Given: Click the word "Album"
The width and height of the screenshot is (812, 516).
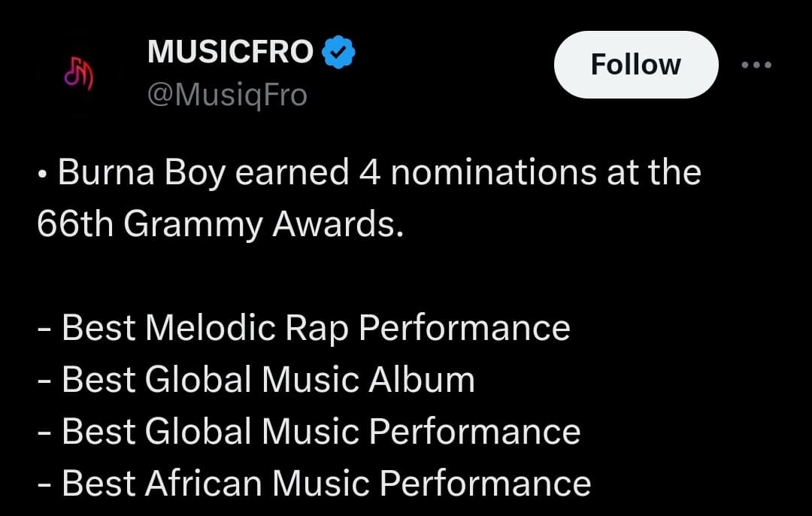Looking at the screenshot, I should coord(422,380).
